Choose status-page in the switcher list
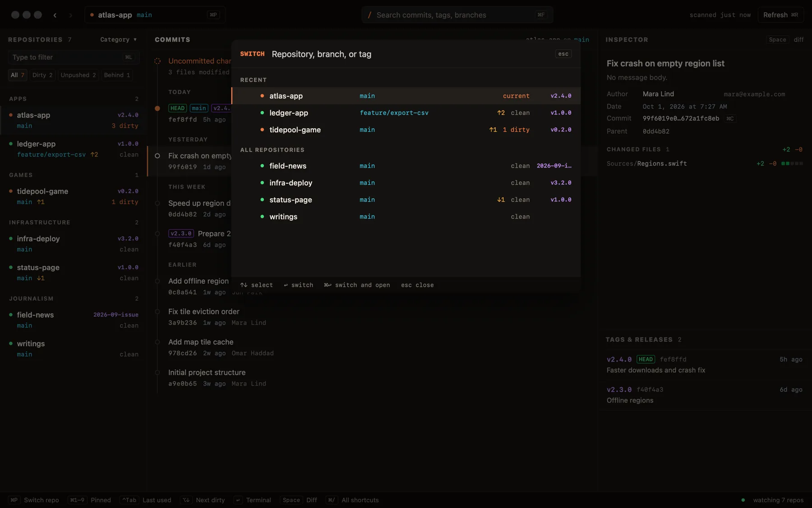This screenshot has width=812, height=508. pyautogui.click(x=406, y=200)
